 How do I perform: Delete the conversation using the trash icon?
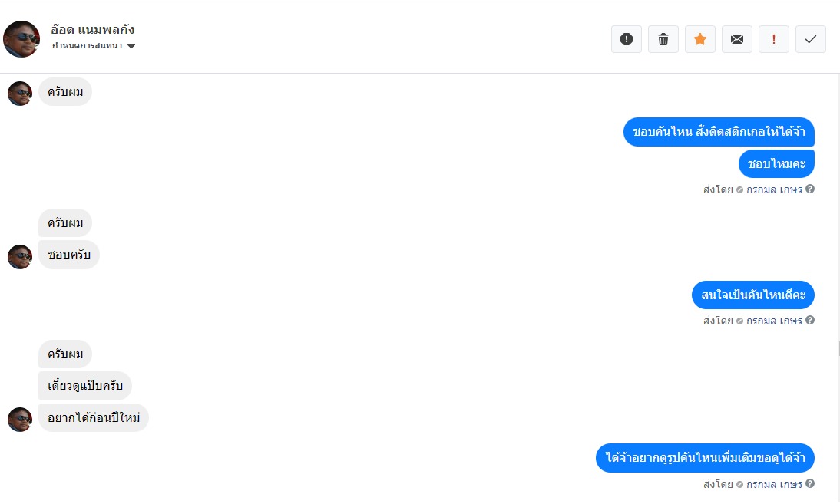[x=663, y=39]
